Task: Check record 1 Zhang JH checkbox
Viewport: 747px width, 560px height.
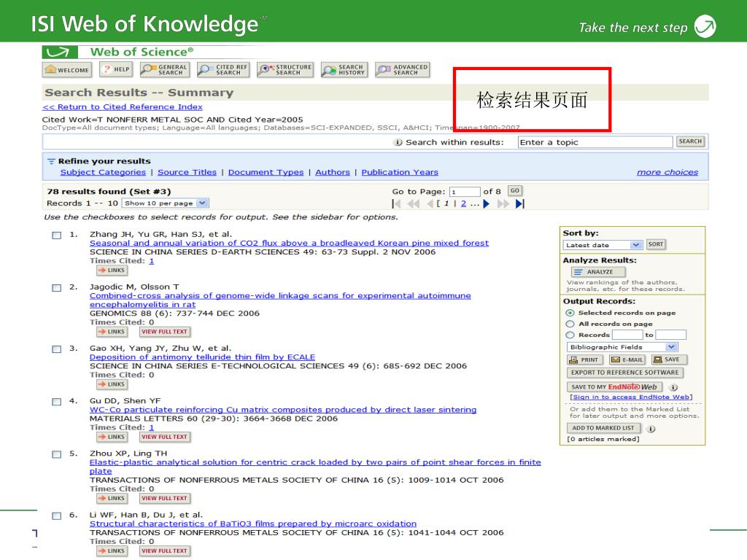Action: pyautogui.click(x=57, y=236)
